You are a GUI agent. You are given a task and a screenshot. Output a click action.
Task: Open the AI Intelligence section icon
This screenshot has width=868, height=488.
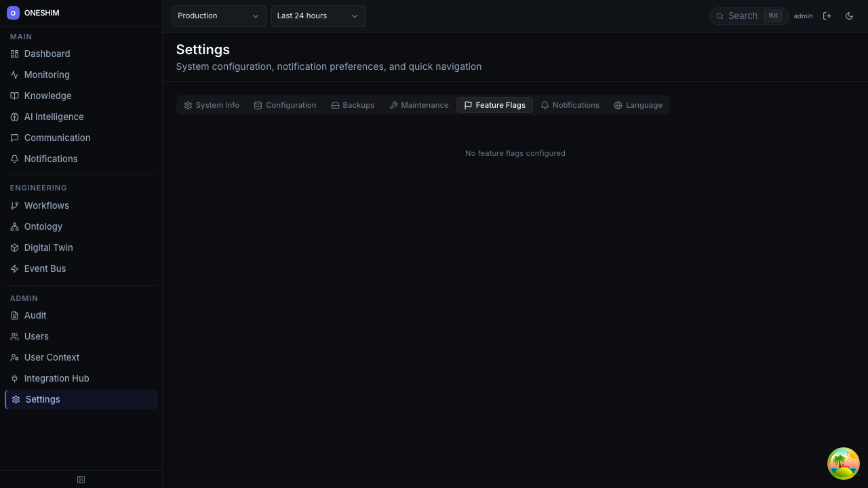[x=14, y=117]
